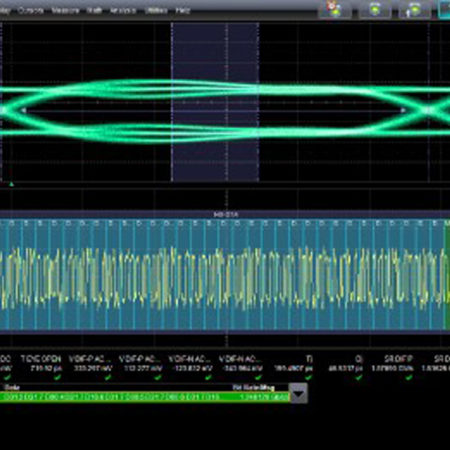The image size is (450, 450).
Task: Click the middle green toolbar icon
Action: click(375, 9)
